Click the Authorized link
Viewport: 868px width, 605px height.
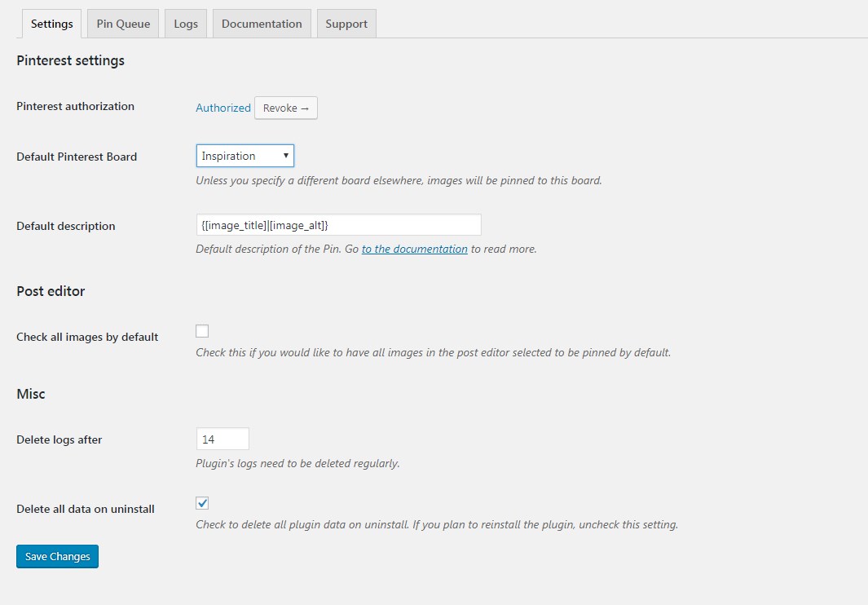point(223,108)
